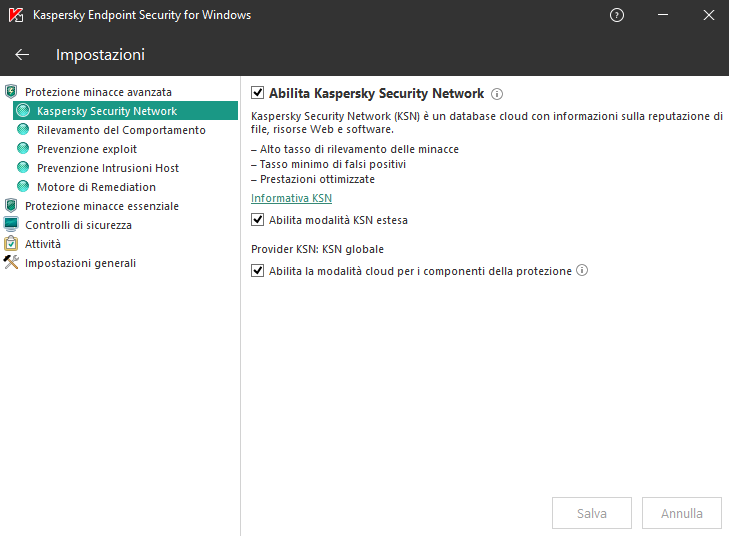Click the Protezione minacce avanzata shield icon

point(11,92)
